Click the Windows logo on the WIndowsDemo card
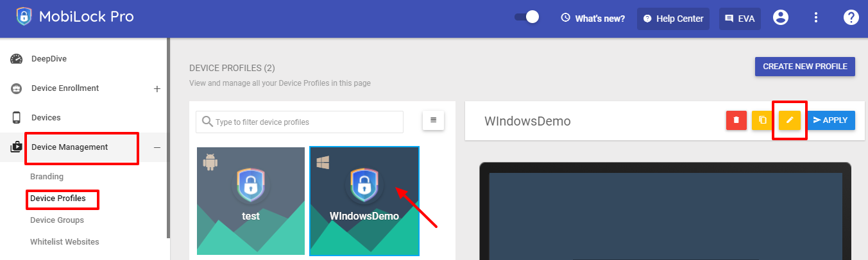This screenshot has height=260, width=868. click(x=323, y=163)
